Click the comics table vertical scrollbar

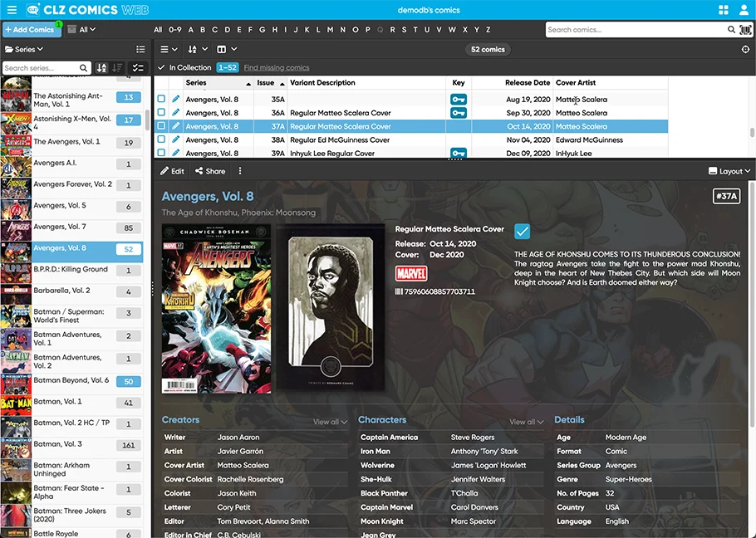(752, 133)
